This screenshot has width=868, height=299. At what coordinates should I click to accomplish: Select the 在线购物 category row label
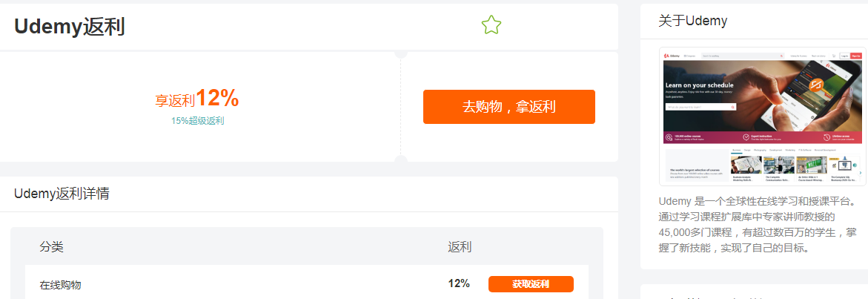[x=60, y=285]
